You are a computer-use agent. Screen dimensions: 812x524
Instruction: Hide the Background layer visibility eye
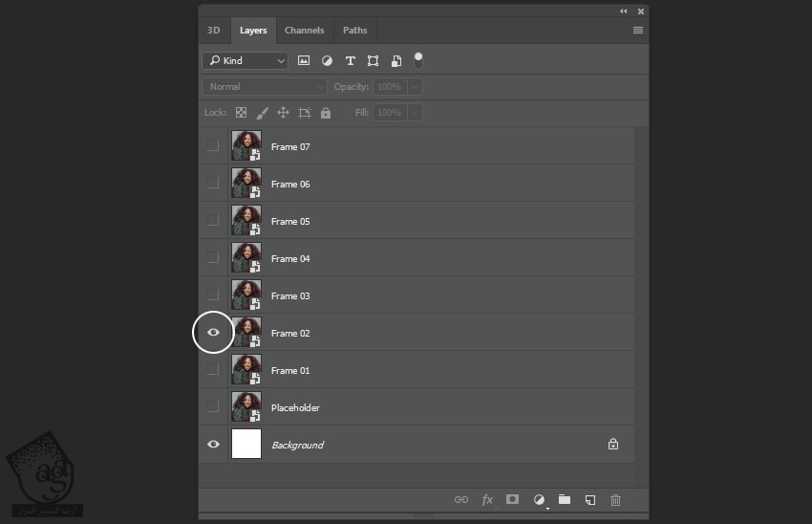point(213,445)
